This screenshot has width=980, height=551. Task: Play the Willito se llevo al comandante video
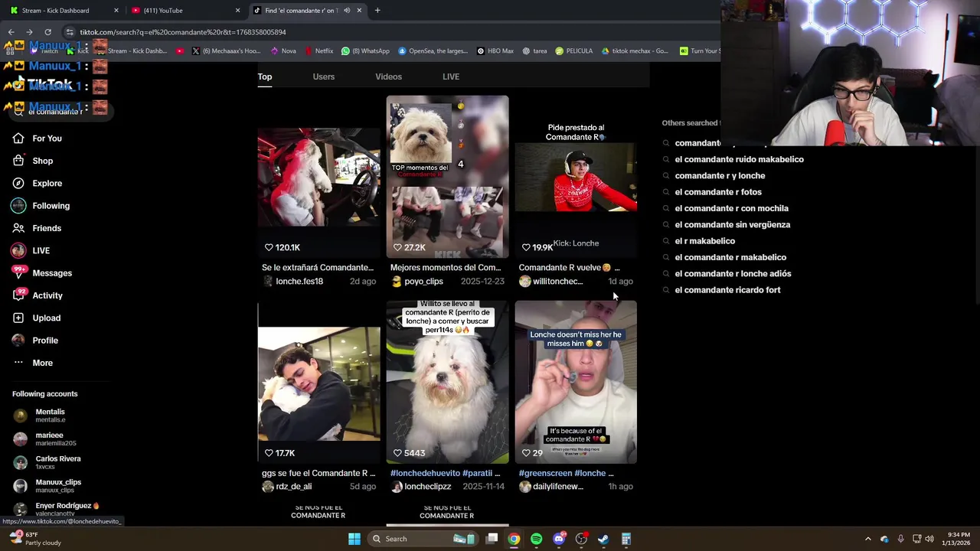point(447,382)
